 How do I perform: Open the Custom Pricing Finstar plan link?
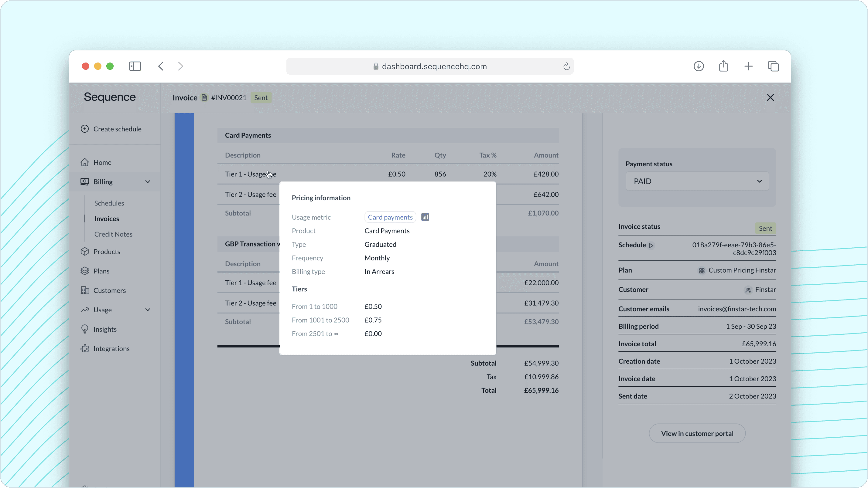point(742,270)
